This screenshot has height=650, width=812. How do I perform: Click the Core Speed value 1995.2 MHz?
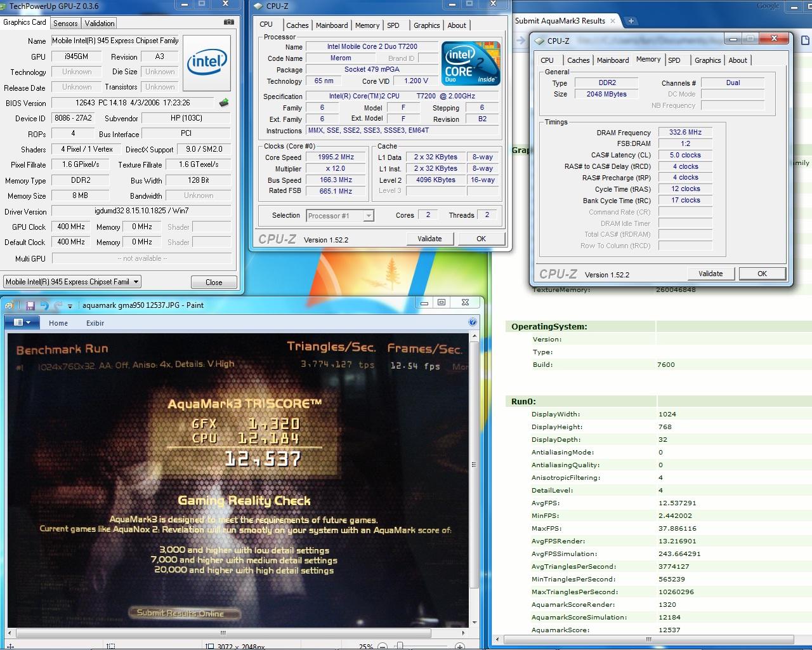(x=336, y=157)
